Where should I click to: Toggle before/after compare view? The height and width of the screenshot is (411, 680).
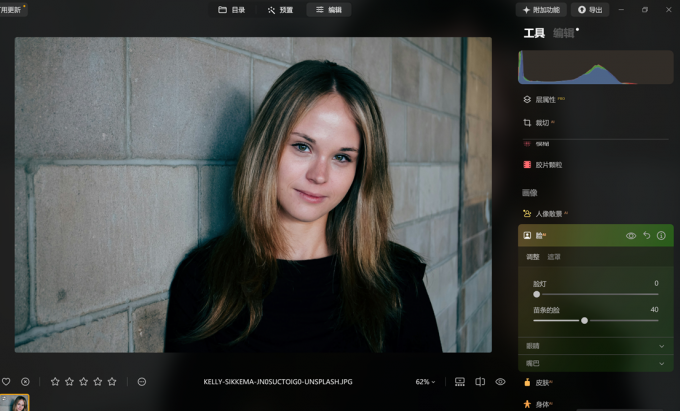click(480, 382)
